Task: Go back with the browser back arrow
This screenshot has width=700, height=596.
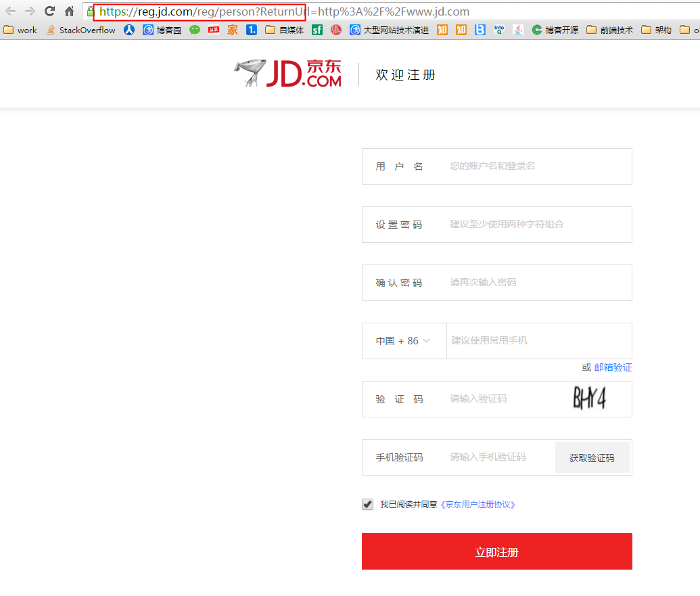Action: [x=10, y=11]
